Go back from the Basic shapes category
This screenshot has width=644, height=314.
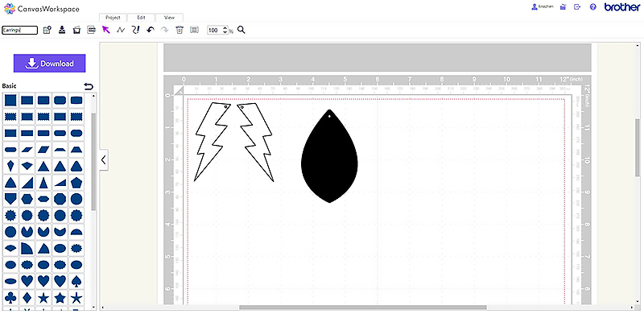point(89,86)
